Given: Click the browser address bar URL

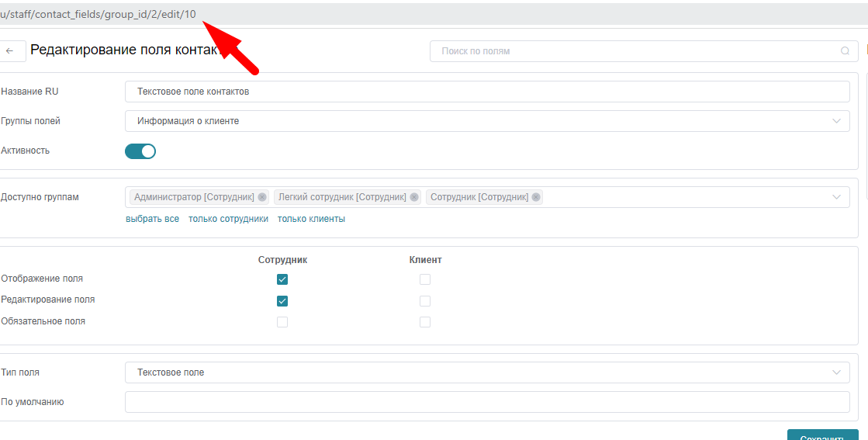Looking at the screenshot, I should (98, 15).
